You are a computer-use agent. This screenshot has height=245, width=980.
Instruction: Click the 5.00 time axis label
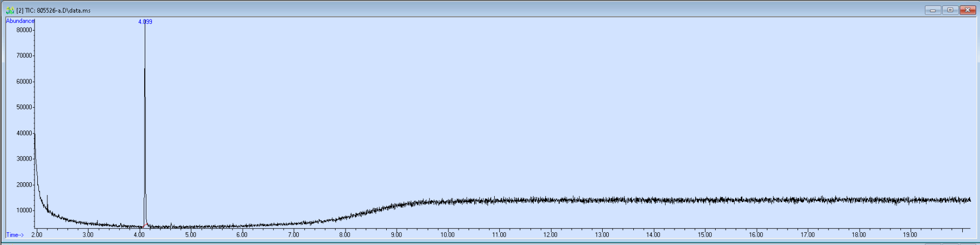[190, 235]
